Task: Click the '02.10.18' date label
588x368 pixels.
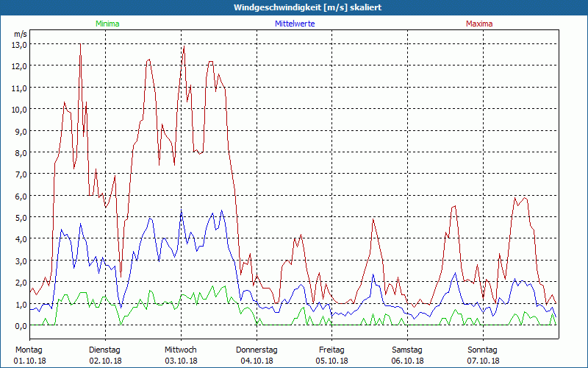Action: (x=105, y=361)
